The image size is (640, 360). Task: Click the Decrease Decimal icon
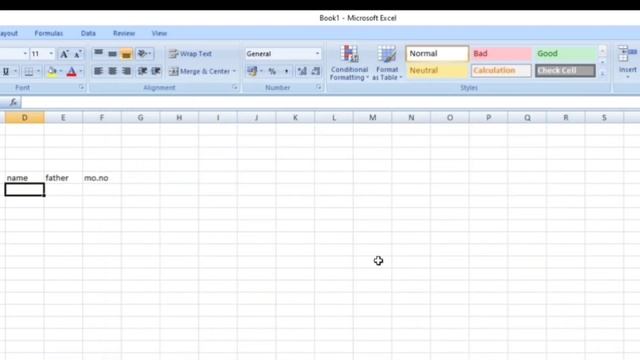pyautogui.click(x=316, y=71)
